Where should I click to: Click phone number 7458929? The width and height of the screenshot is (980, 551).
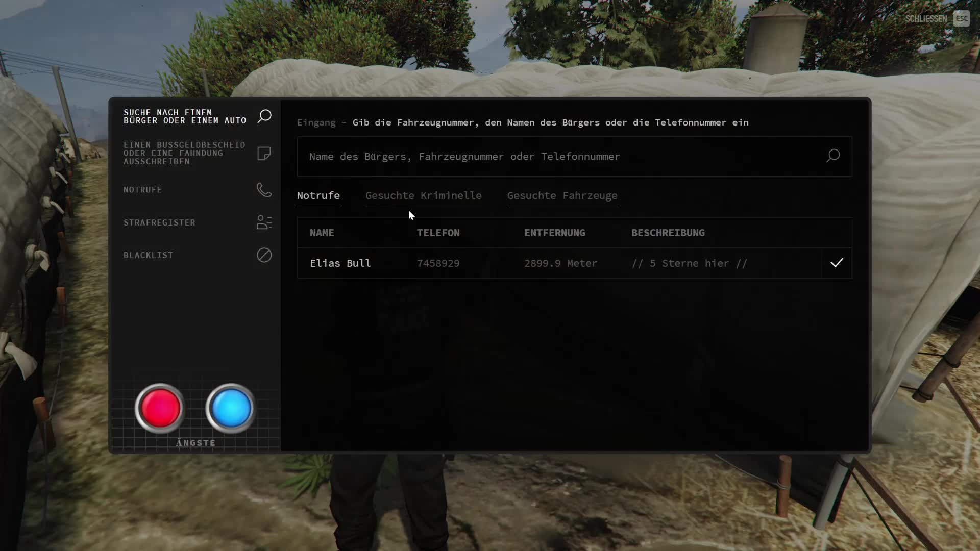[438, 263]
